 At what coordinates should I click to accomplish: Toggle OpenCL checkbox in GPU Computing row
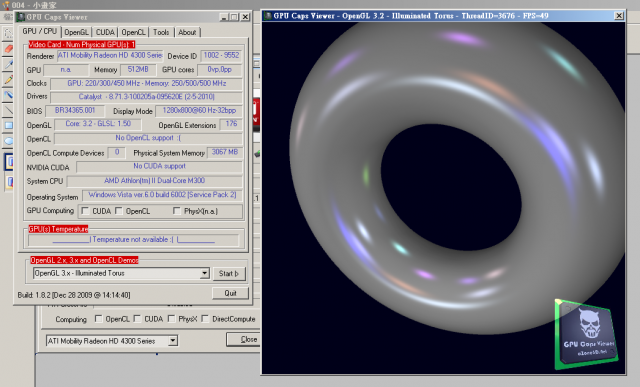[119, 211]
